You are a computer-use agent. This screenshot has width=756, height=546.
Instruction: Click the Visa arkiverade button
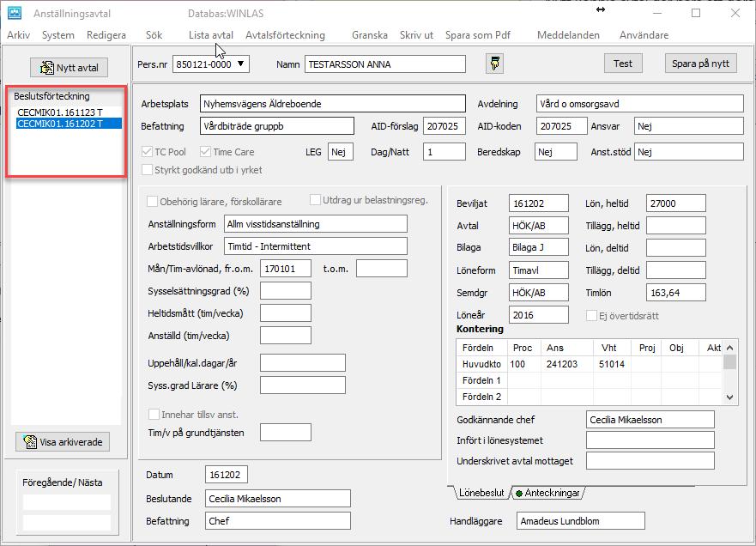(x=63, y=442)
